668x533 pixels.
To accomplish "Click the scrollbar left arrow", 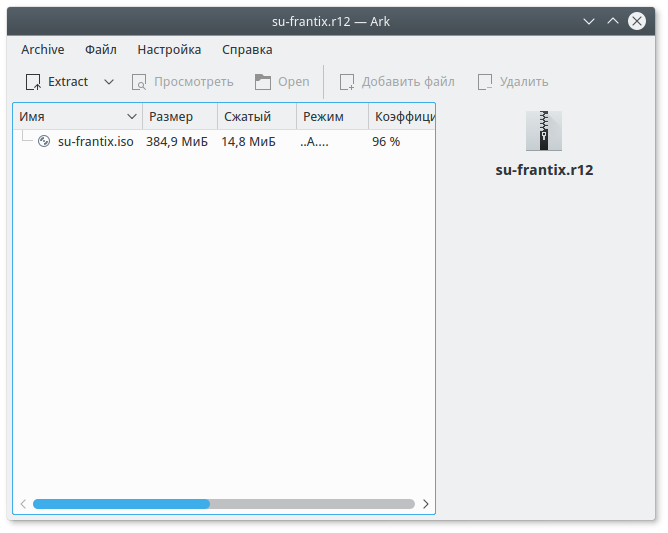I will [x=23, y=504].
